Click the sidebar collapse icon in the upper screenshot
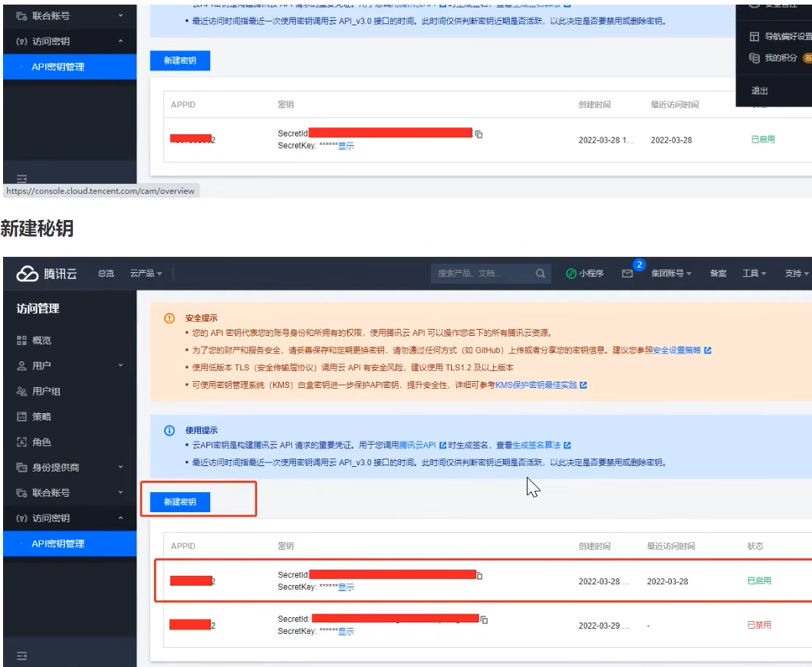812x667 pixels. (x=21, y=179)
